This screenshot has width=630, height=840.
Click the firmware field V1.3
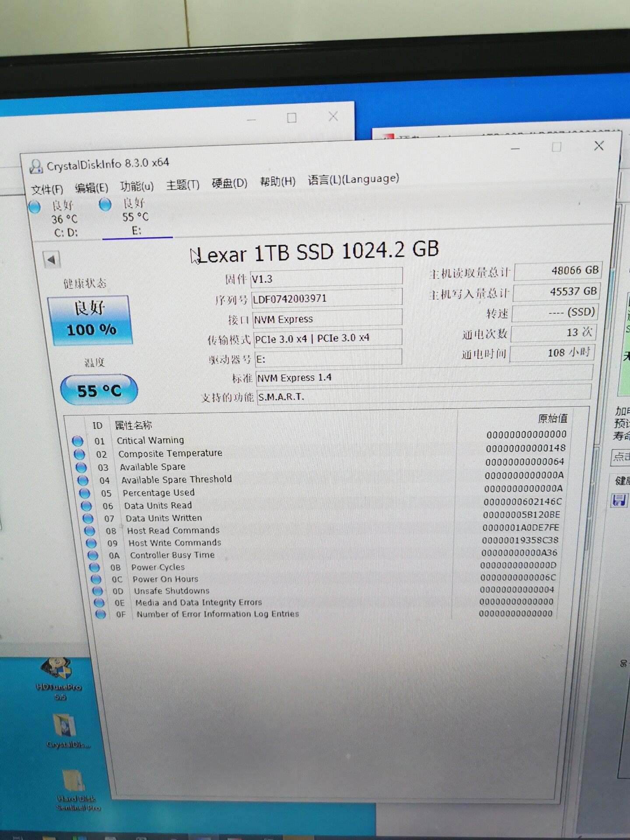point(326,278)
